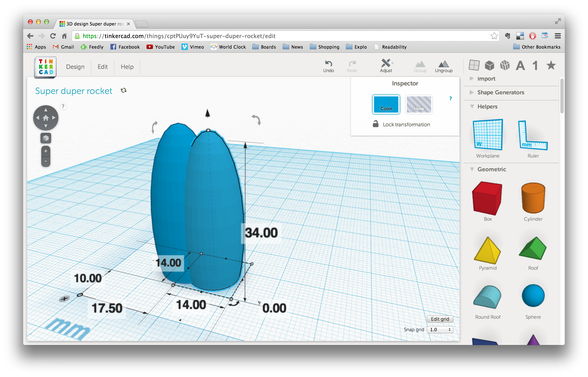Open a new browser tab

[142, 24]
